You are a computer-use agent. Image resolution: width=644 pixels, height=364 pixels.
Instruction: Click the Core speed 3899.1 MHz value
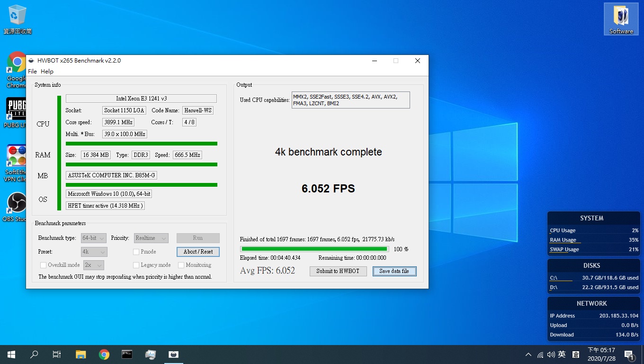(118, 122)
